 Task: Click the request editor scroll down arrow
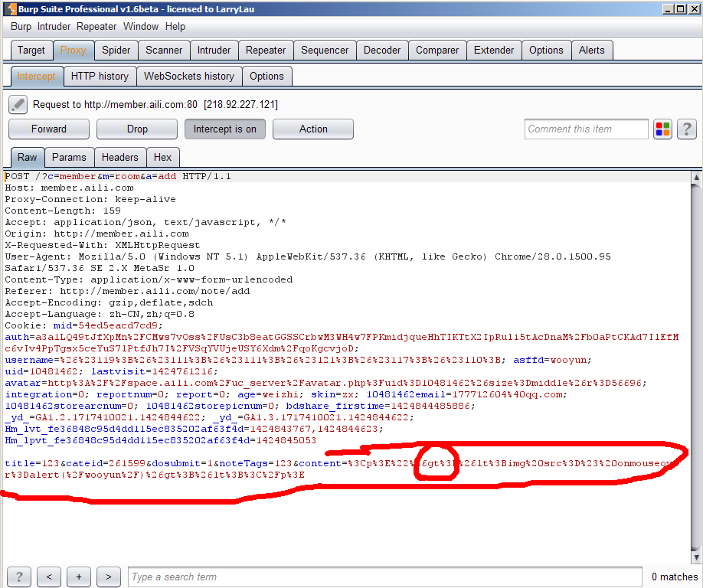(696, 557)
